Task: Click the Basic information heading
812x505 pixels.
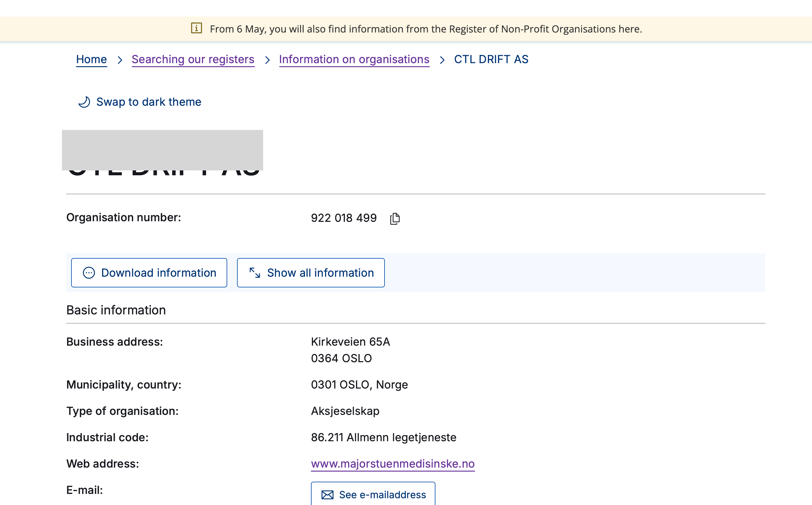Action: pyautogui.click(x=116, y=310)
